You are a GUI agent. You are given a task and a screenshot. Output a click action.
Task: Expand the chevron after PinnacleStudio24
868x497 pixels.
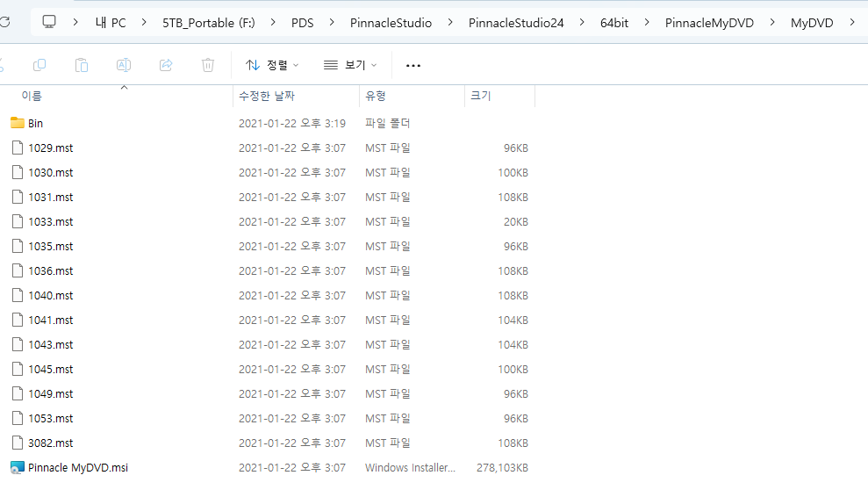(582, 22)
